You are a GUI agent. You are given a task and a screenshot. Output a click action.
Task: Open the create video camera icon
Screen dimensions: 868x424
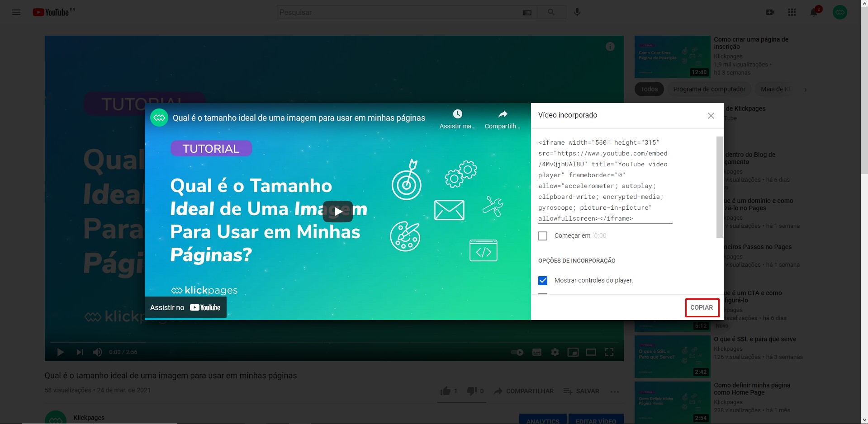770,12
